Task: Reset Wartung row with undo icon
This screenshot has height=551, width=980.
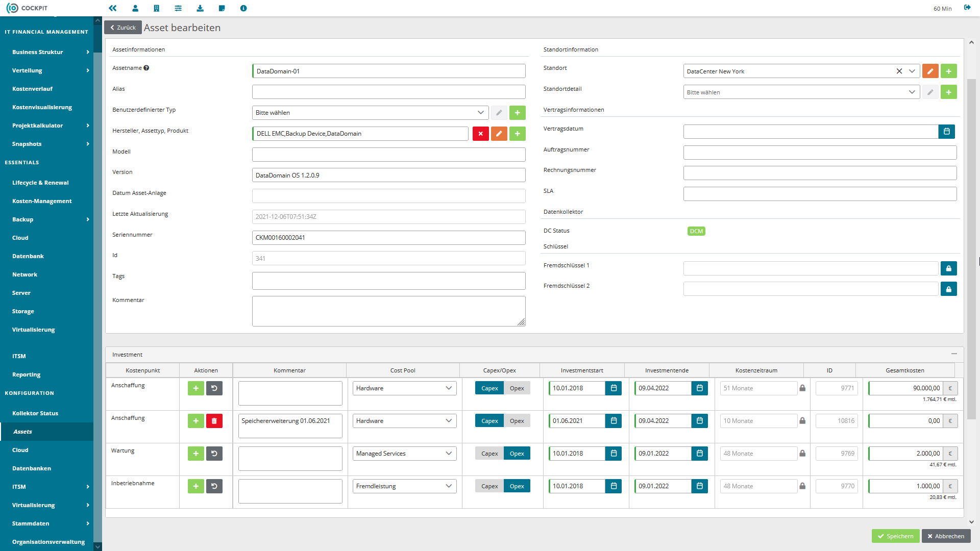Action: coord(214,454)
